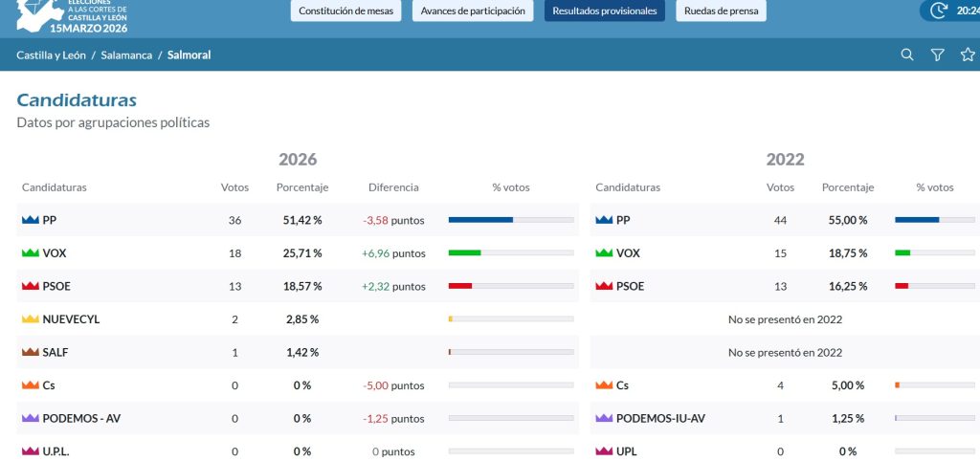The height and width of the screenshot is (461, 980).
Task: Mark page with favorites star icon
Action: (968, 55)
